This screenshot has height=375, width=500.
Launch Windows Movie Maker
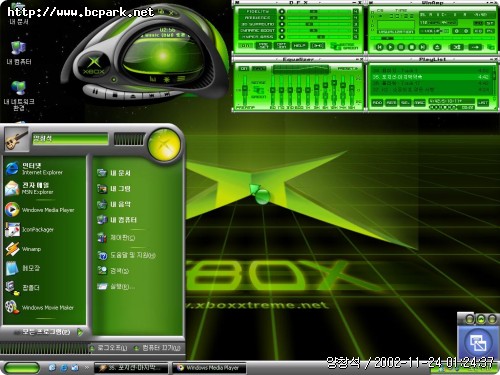[40, 307]
